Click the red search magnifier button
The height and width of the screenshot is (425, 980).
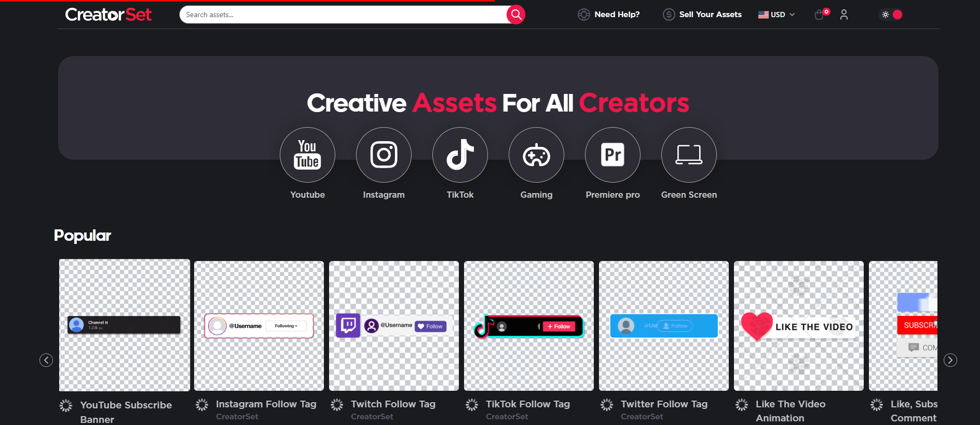tap(516, 15)
